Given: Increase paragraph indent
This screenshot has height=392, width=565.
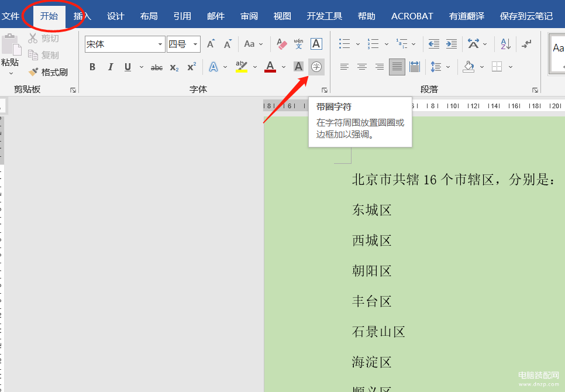Looking at the screenshot, I should (452, 44).
